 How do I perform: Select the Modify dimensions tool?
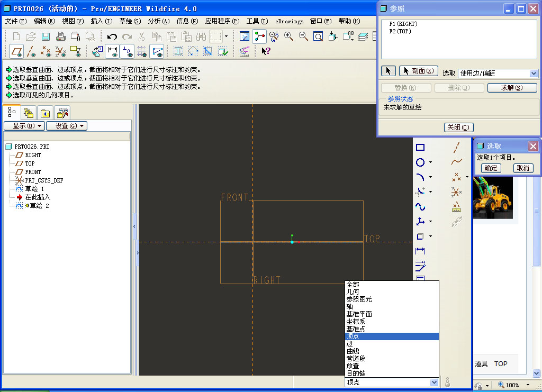coord(420,266)
